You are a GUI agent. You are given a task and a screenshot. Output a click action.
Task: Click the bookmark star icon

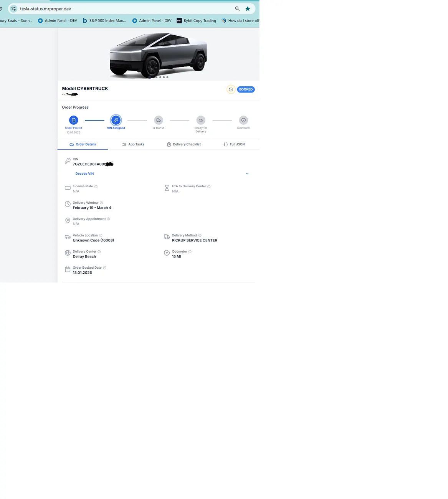pos(248,8)
